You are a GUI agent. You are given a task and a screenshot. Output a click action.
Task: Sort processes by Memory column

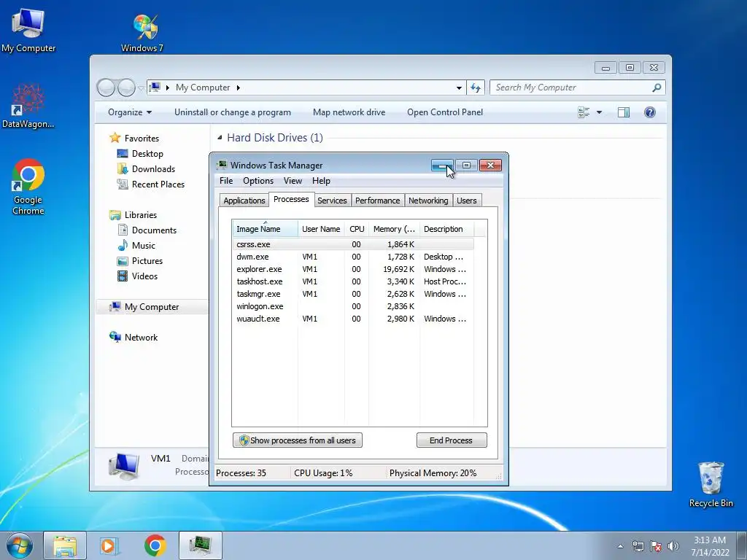394,229
